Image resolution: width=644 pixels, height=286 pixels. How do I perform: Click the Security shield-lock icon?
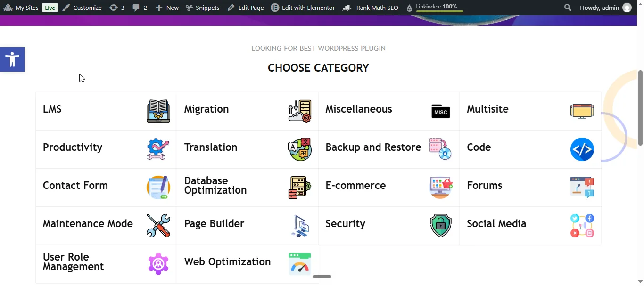(441, 226)
